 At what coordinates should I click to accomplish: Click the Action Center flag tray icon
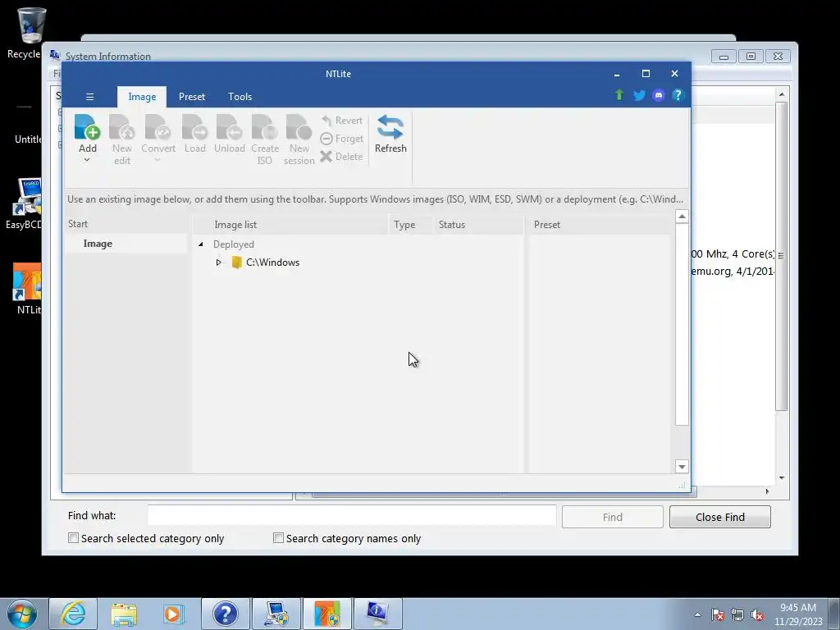[x=717, y=614]
